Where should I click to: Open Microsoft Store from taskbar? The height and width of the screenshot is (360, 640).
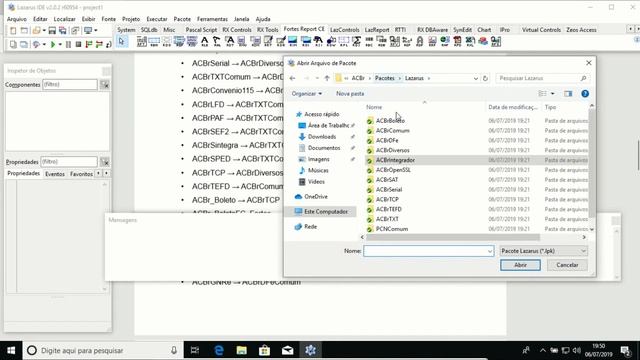point(264,350)
